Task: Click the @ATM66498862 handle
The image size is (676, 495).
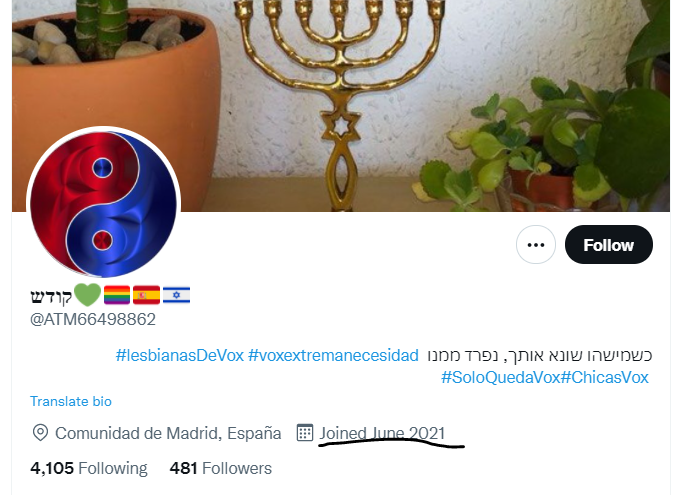Action: click(93, 320)
